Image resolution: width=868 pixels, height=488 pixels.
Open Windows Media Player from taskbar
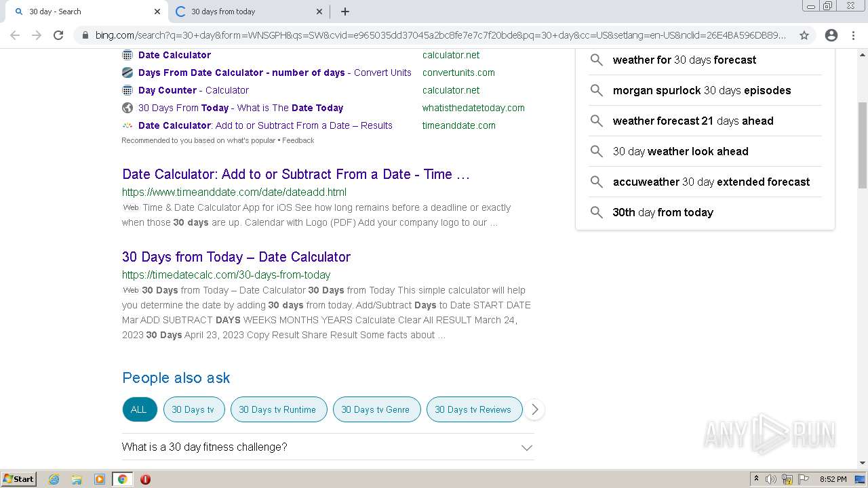[100, 479]
